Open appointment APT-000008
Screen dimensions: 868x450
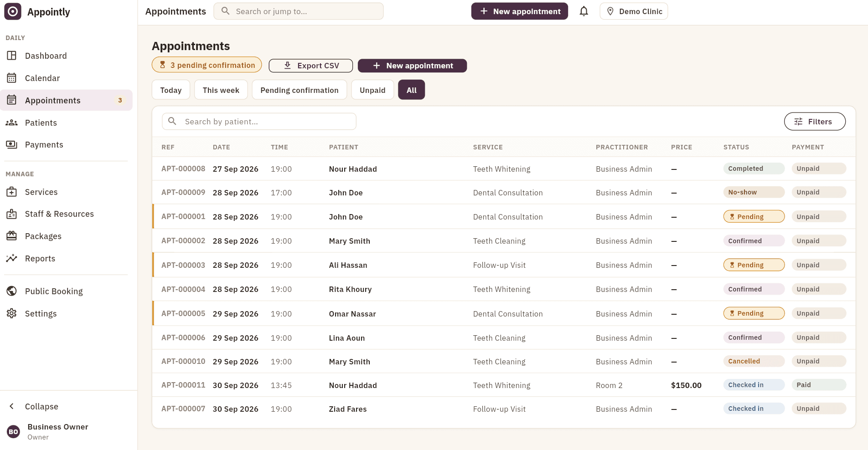click(x=183, y=169)
